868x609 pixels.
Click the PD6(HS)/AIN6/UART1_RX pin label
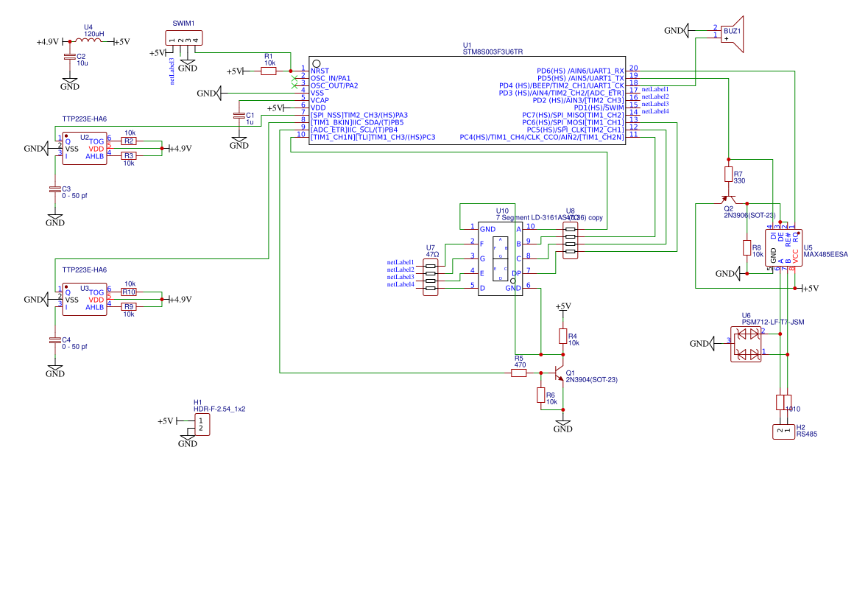pyautogui.click(x=580, y=71)
